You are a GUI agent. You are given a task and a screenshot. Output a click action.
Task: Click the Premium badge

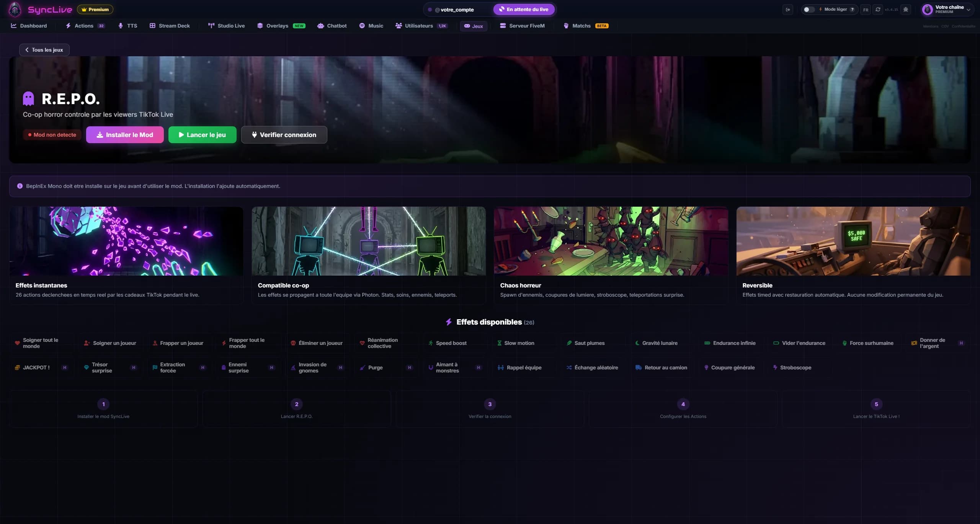pos(95,10)
